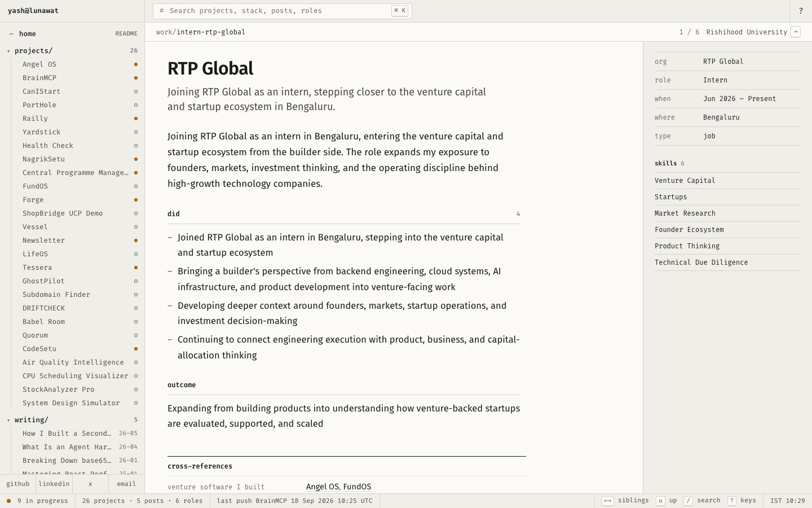Screen dimensions: 812x508
Task: Open Angel OS cross-reference link
Action: click(323, 487)
